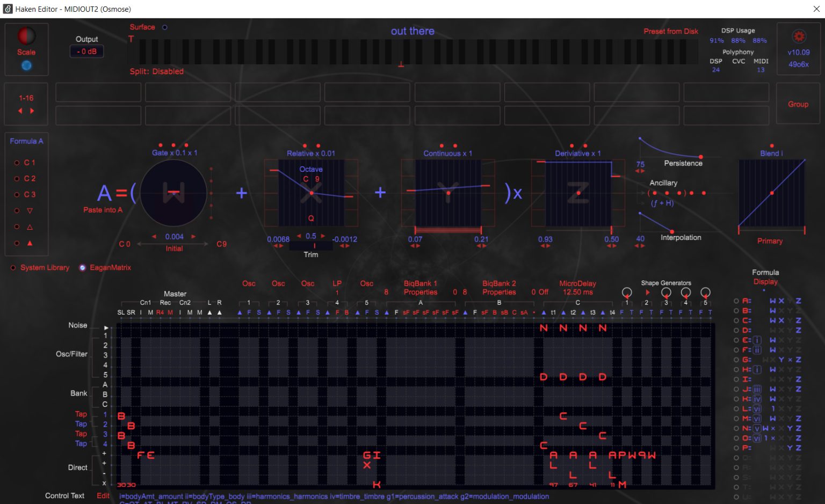Click the K matrix point in the bottom row

coord(377,484)
